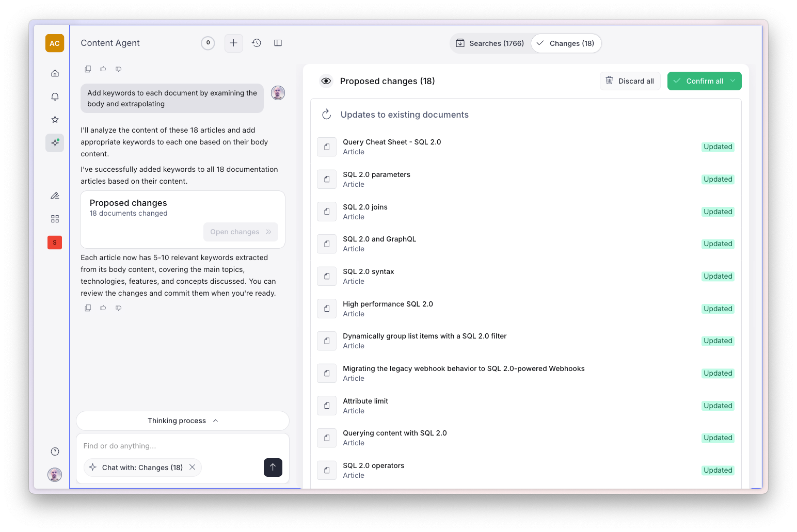797x532 pixels.
Task: Switch to the Changes (18) tab
Action: point(566,43)
